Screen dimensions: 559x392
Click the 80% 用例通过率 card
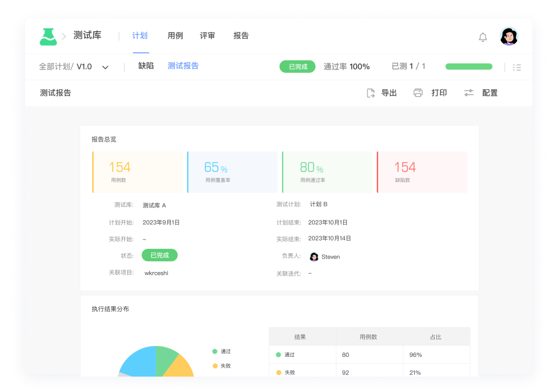coord(327,172)
